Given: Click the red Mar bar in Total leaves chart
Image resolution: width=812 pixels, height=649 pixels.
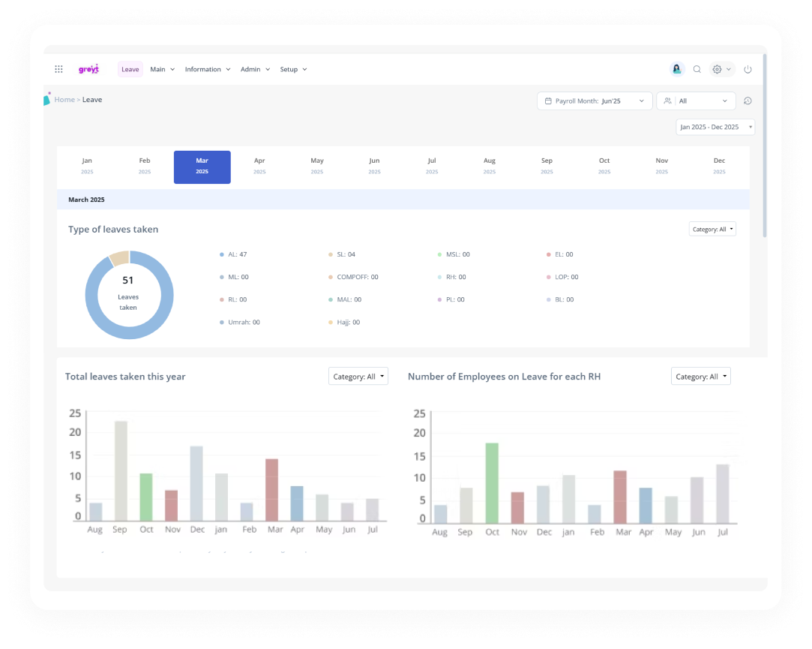Looking at the screenshot, I should [272, 490].
